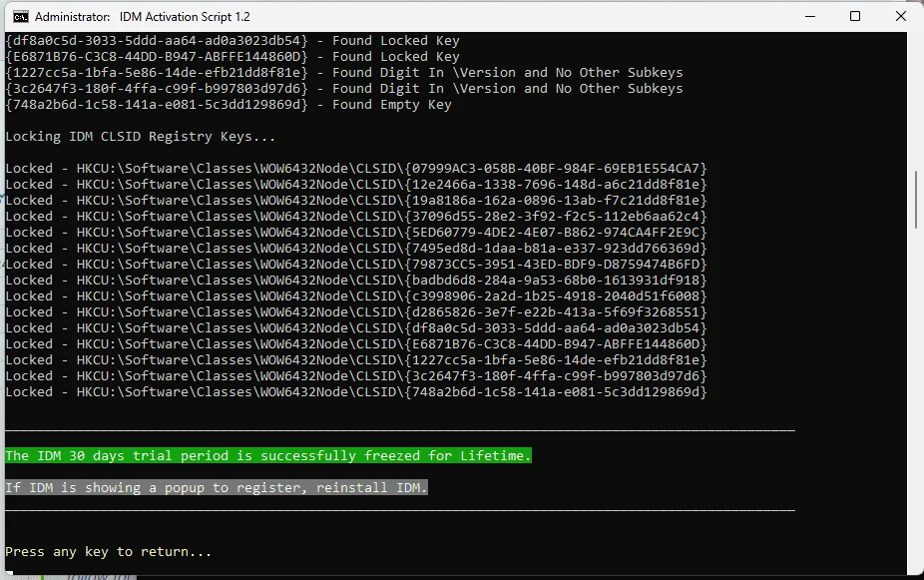The image size is (924, 580).
Task: Click the Locked line with 748a2b6d key
Action: click(356, 392)
